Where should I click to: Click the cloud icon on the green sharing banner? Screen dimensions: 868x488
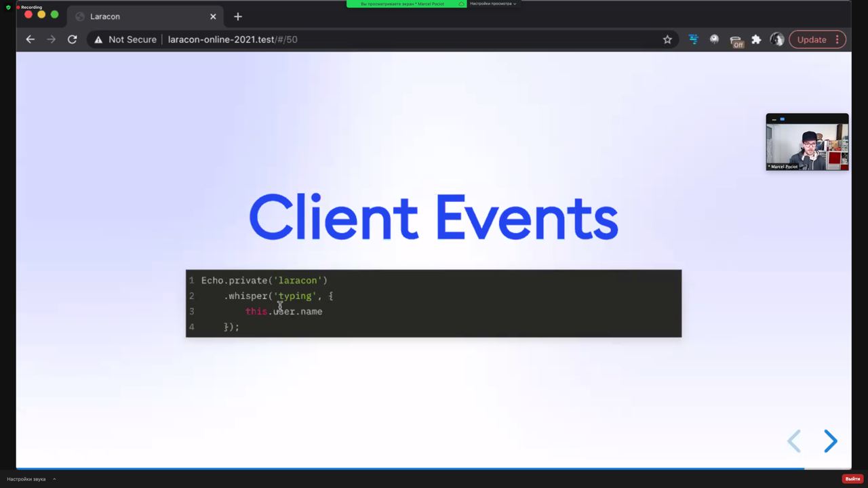coord(461,4)
